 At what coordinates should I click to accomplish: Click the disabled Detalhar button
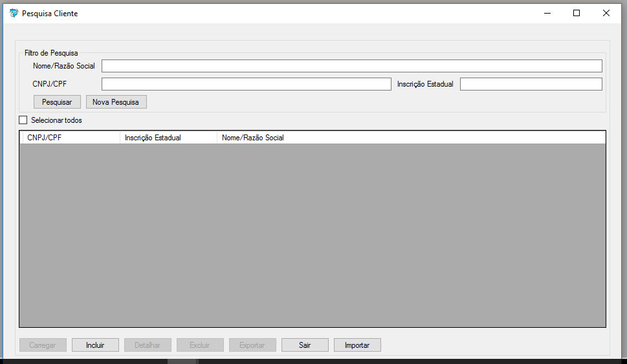[148, 345]
